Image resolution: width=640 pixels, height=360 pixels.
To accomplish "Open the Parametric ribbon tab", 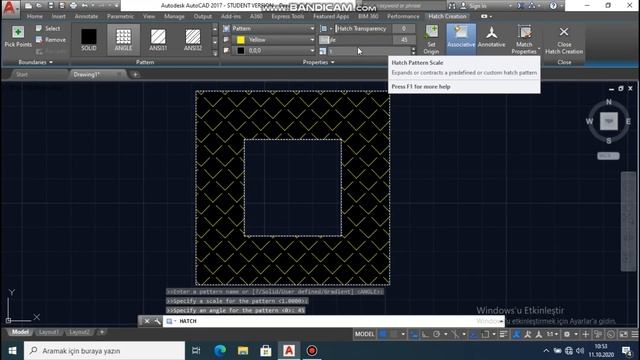I will 120,16.
